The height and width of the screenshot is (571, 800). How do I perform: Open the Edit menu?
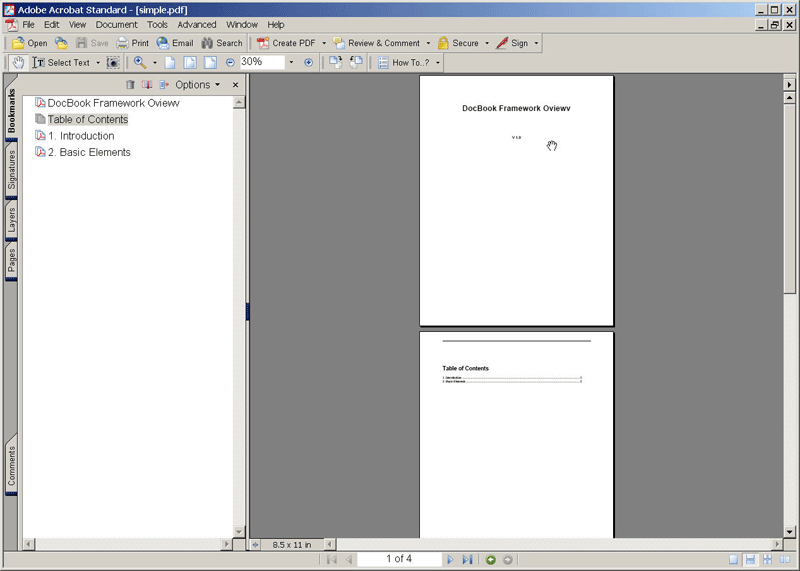point(51,24)
